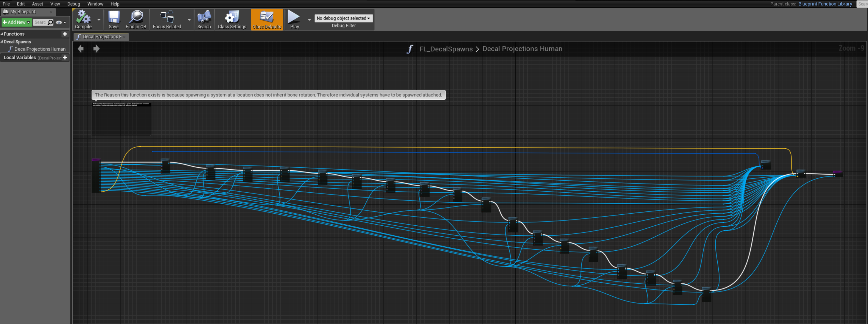Open the eye view options dropdown
The width and height of the screenshot is (868, 324).
[x=61, y=23]
